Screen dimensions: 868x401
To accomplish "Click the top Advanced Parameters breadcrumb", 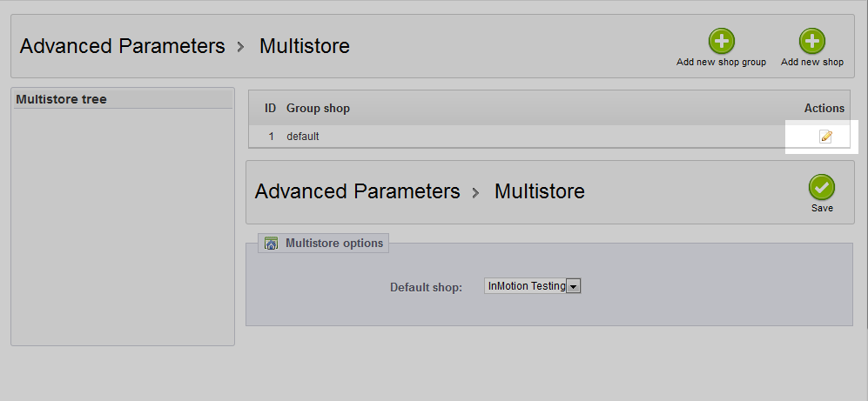I will pos(123,46).
